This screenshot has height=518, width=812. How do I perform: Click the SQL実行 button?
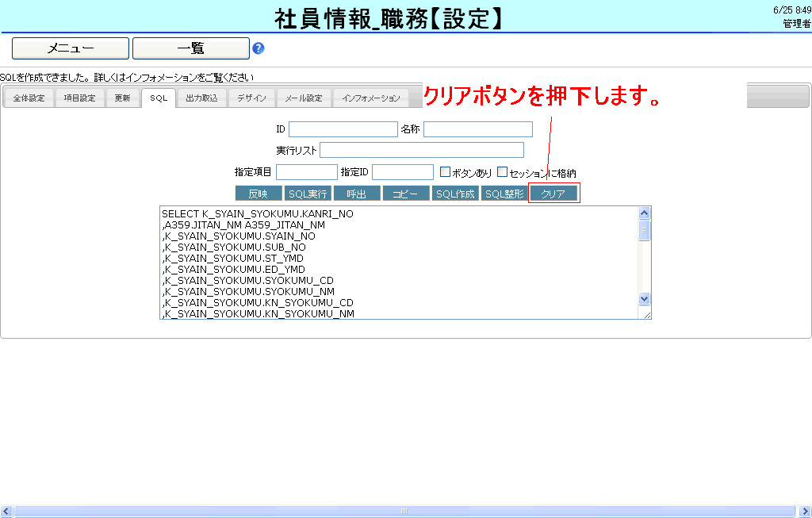pyautogui.click(x=308, y=194)
